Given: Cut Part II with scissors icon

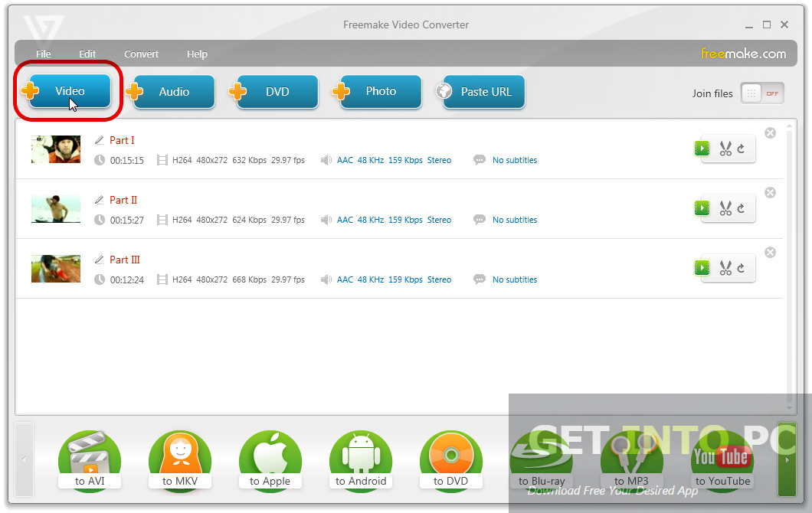Looking at the screenshot, I should coord(725,208).
